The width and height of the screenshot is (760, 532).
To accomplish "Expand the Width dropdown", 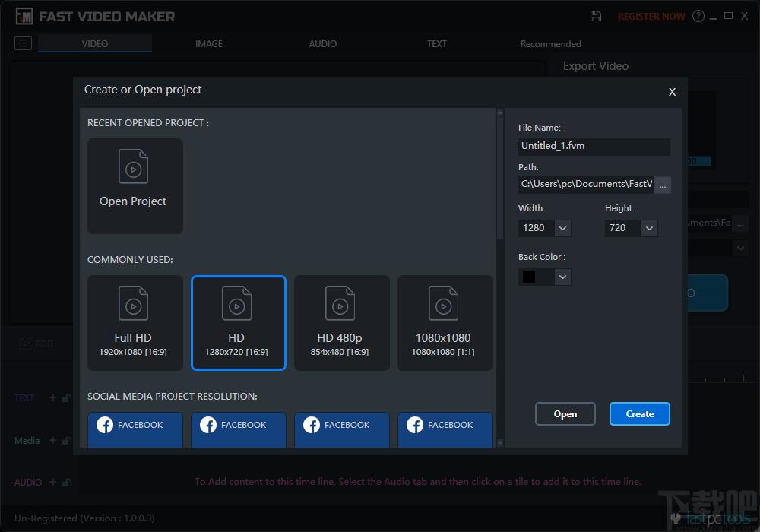I will pyautogui.click(x=562, y=228).
